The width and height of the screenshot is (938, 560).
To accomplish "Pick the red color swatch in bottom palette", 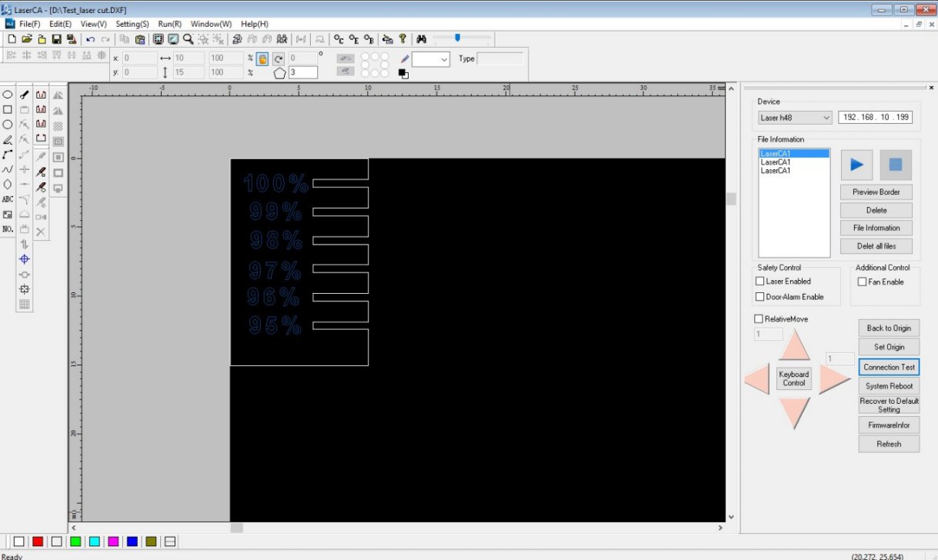I will click(x=38, y=542).
